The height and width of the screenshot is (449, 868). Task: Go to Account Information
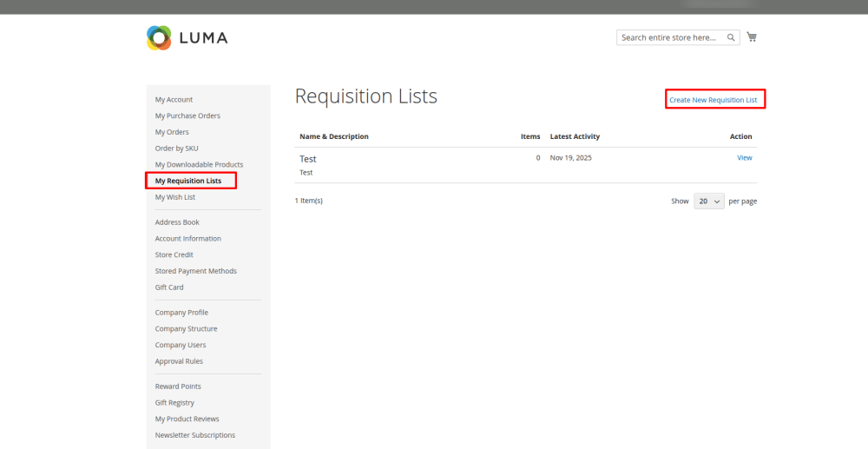(187, 238)
